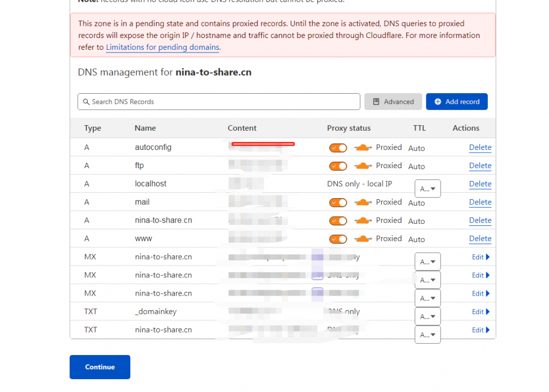Focus the Search DNS Records field

tap(219, 102)
